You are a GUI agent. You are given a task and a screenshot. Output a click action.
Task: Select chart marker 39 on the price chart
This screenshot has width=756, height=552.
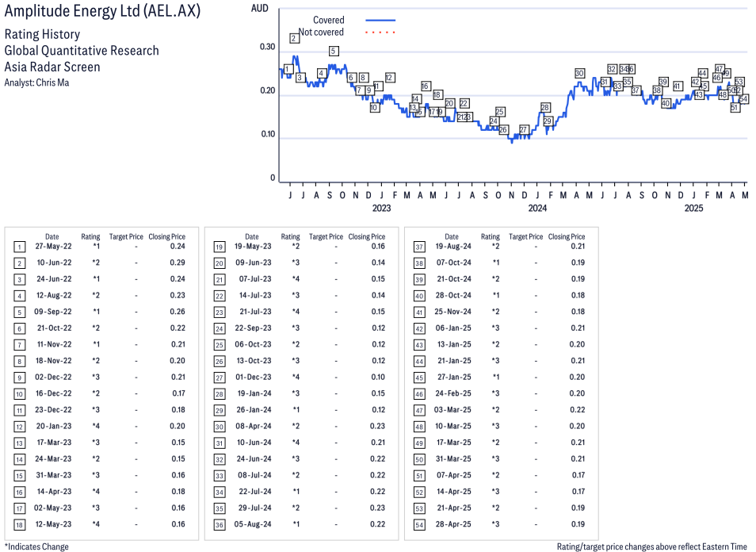(x=663, y=82)
